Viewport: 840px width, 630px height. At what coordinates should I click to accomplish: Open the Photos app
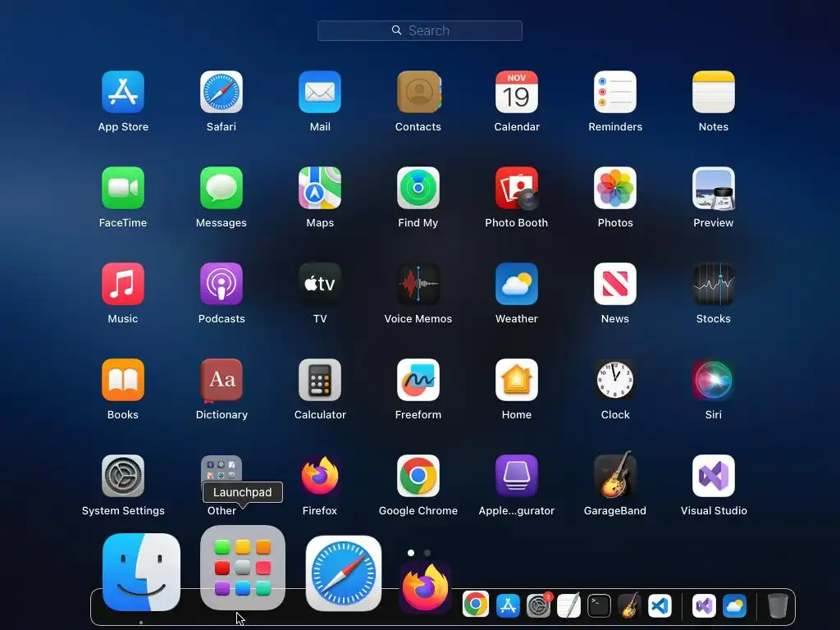(615, 188)
